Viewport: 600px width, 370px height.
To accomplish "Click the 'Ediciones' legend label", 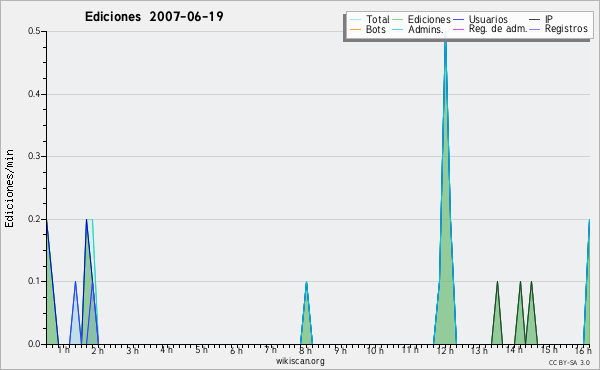I will pyautogui.click(x=429, y=19).
